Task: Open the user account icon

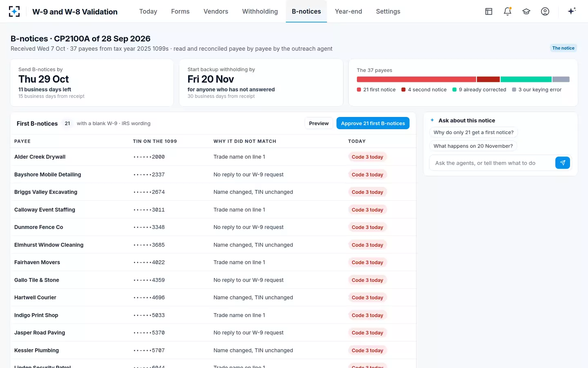Action: (x=545, y=11)
